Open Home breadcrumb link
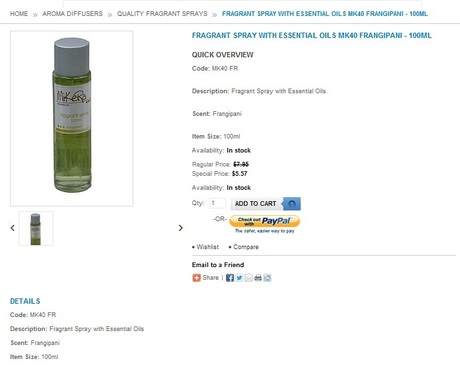The image size is (460, 365). (19, 14)
